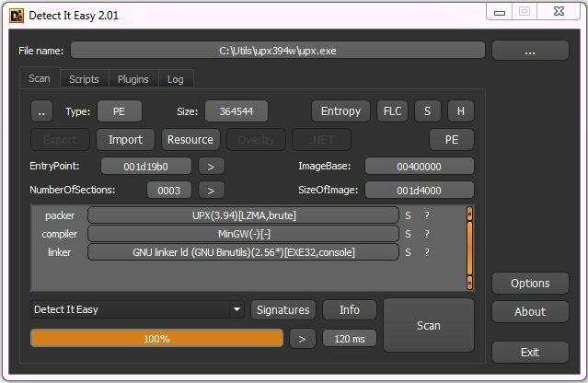The image size is (588, 383).
Task: Click S in the packer row
Action: (x=408, y=215)
